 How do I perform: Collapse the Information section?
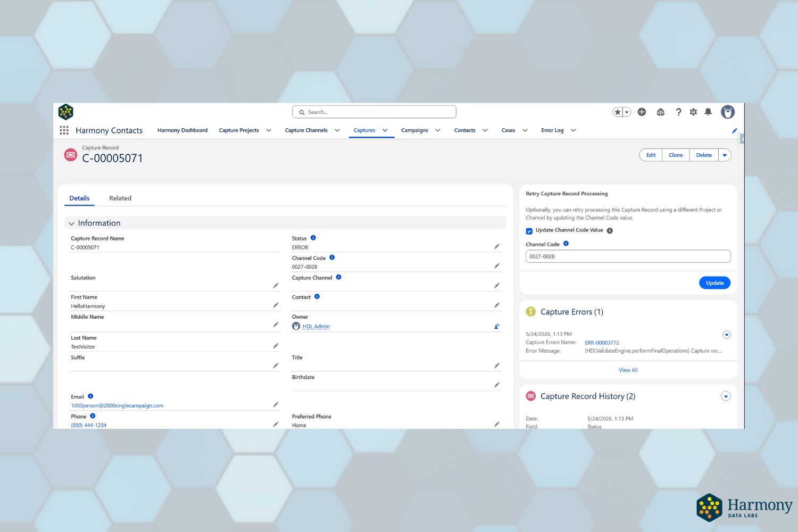click(72, 223)
